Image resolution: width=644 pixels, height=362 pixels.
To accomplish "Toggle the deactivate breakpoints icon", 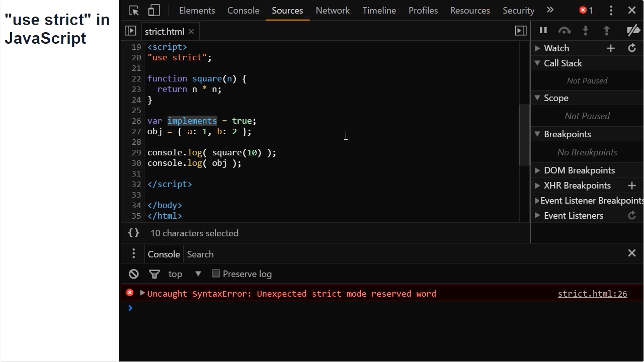I will point(633,30).
